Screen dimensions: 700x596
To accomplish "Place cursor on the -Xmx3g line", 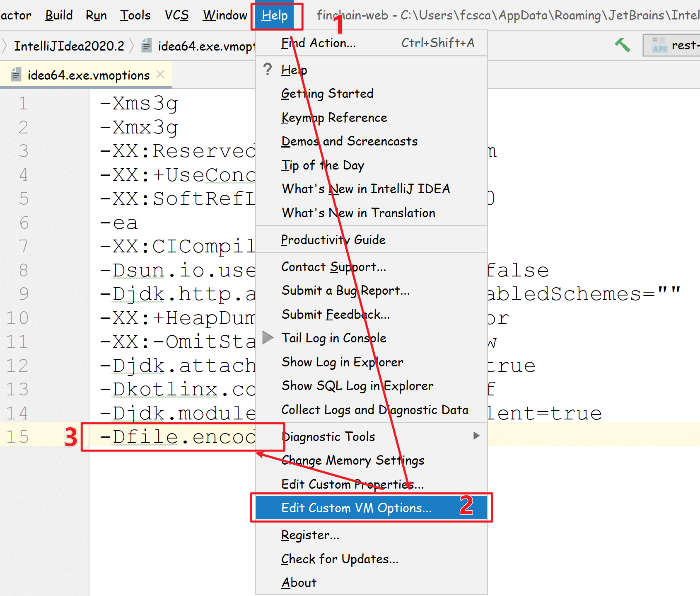I will coord(139,127).
